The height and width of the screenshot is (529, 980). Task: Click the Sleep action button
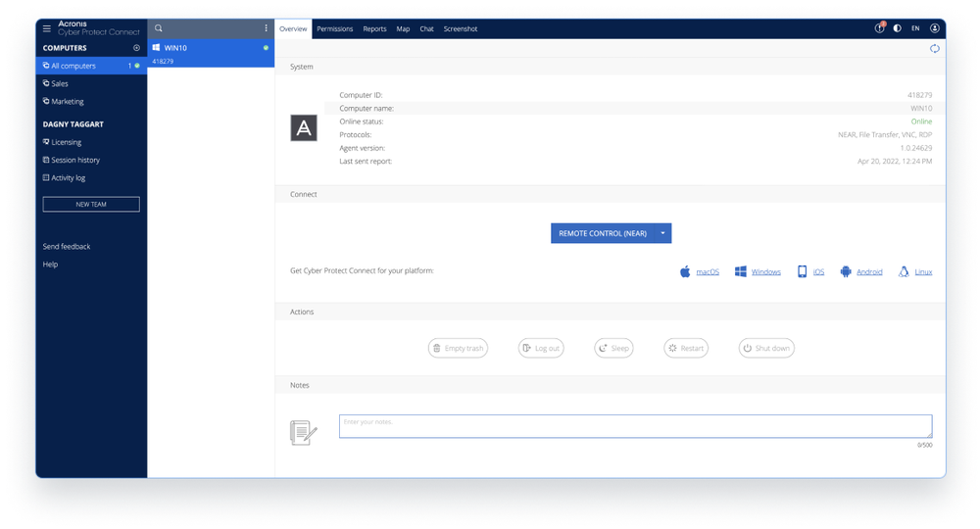pyautogui.click(x=613, y=349)
